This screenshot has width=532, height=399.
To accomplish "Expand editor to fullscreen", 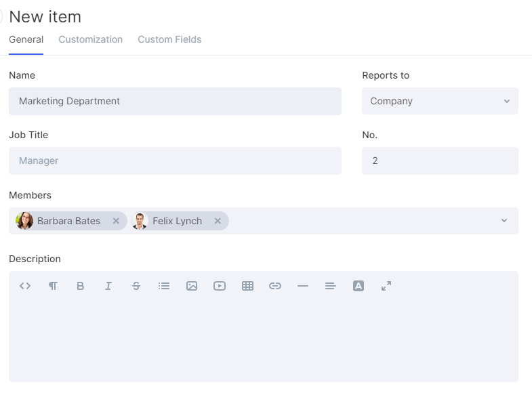I will pyautogui.click(x=386, y=286).
